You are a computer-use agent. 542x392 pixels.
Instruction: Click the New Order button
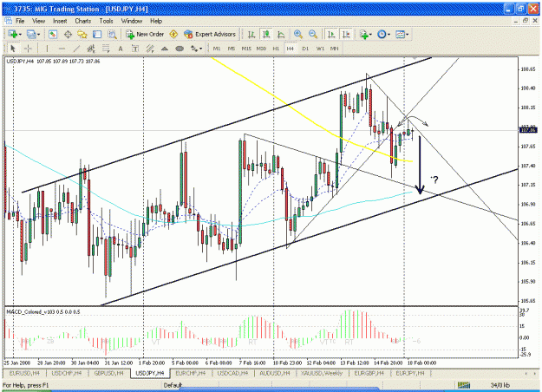pos(145,34)
